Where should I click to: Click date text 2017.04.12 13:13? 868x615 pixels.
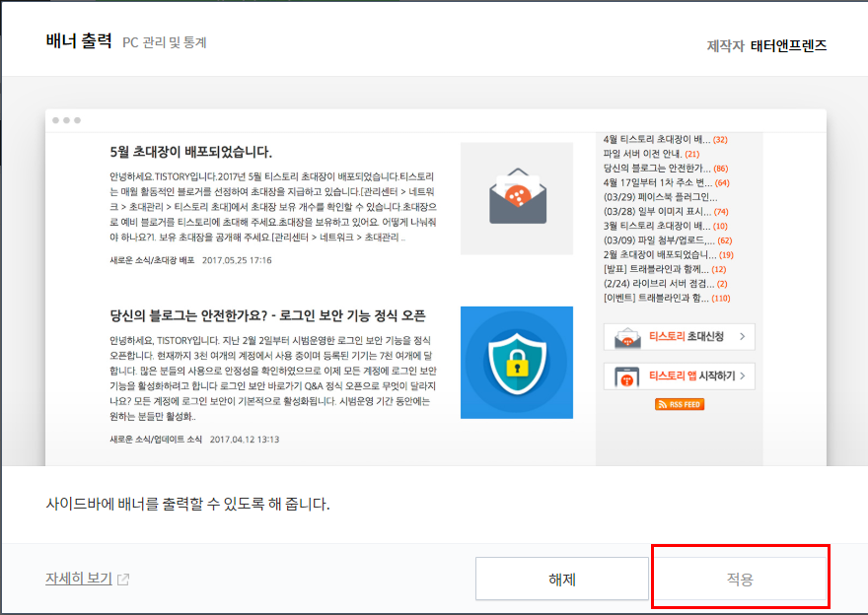click(x=245, y=440)
